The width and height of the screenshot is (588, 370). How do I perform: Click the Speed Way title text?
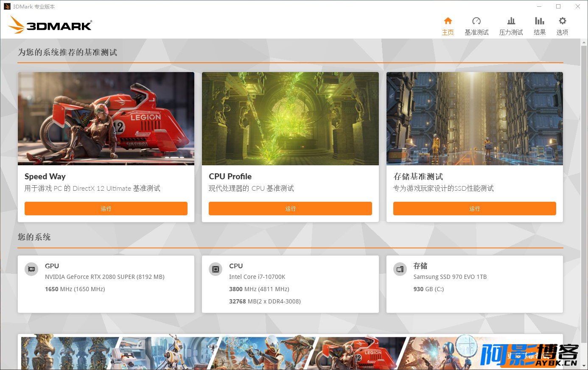click(x=45, y=177)
